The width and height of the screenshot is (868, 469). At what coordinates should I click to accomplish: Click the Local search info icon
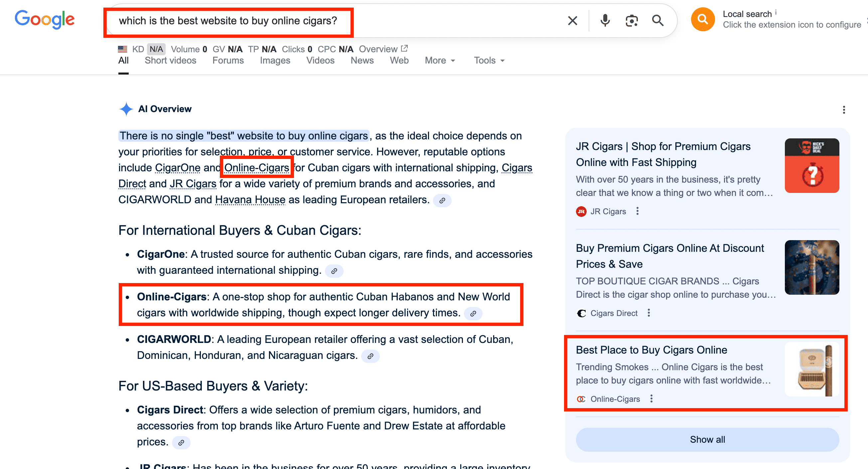(776, 12)
